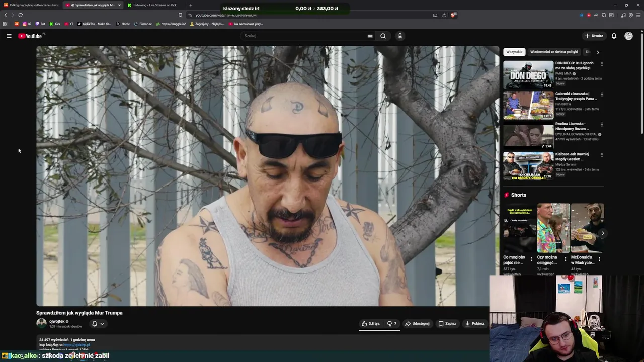
Task: Reload the page
Action: 20,15
